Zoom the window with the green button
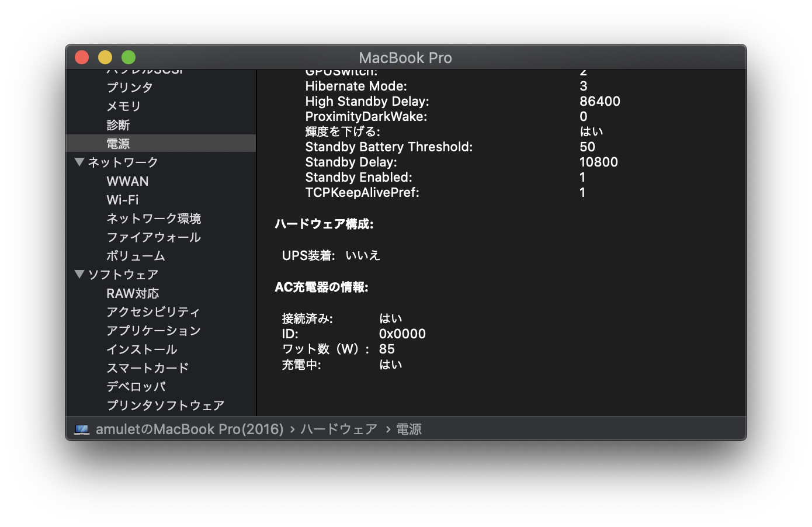The height and width of the screenshot is (527, 812). (x=129, y=57)
